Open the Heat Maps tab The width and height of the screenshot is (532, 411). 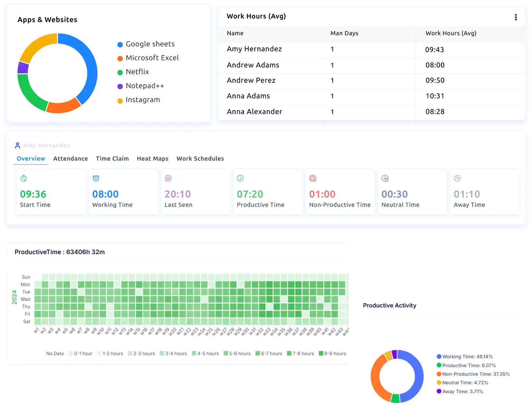pyautogui.click(x=152, y=159)
